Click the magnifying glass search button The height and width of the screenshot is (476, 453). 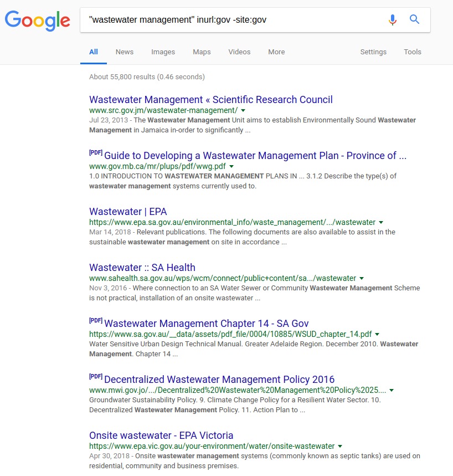coord(414,19)
